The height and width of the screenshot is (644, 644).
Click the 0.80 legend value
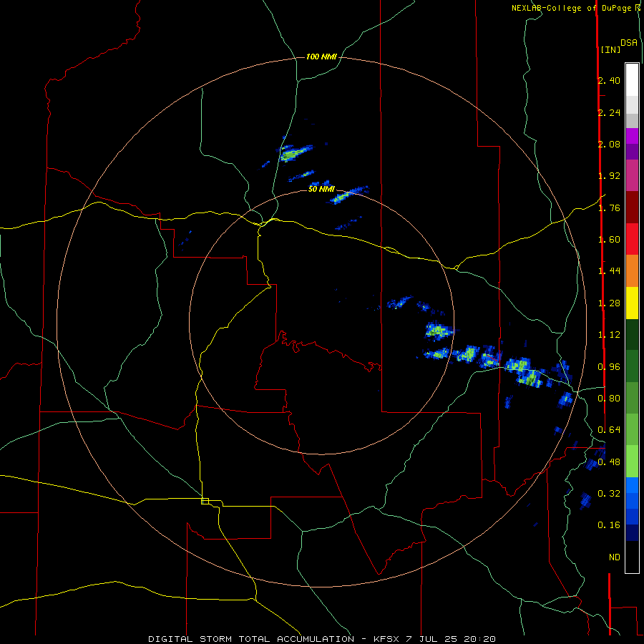(609, 399)
